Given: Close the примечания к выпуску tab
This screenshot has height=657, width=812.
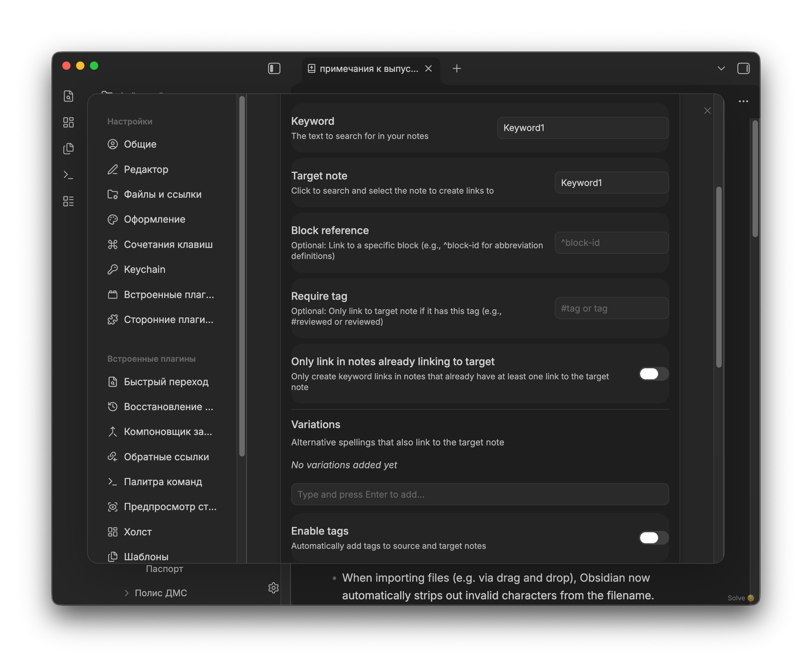Looking at the screenshot, I should [x=428, y=69].
